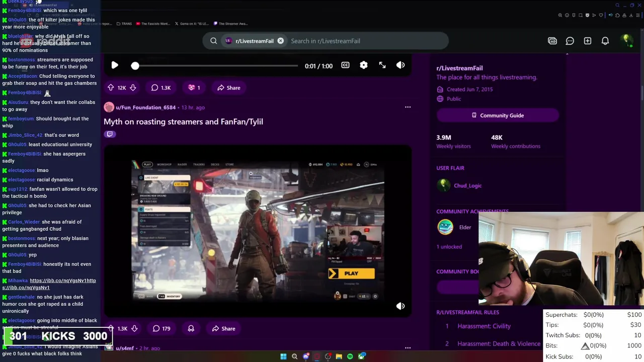Image resolution: width=644 pixels, height=362 pixels.
Task: Play the top Reddit video
Action: coord(115,65)
